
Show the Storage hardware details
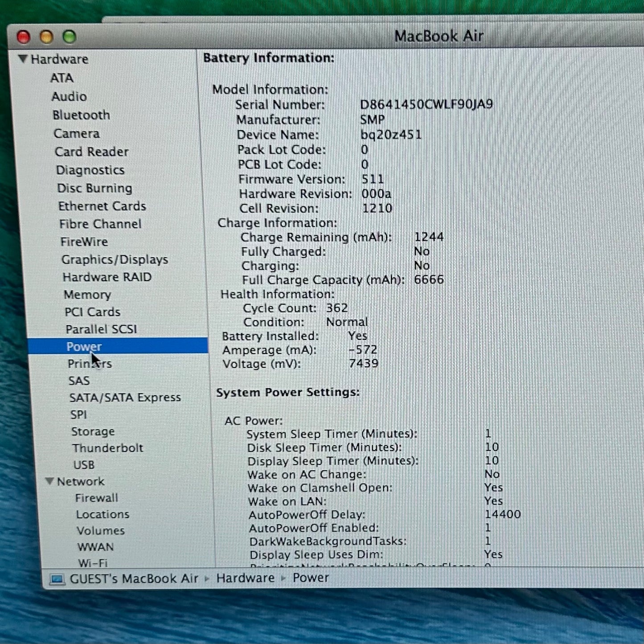point(93,431)
